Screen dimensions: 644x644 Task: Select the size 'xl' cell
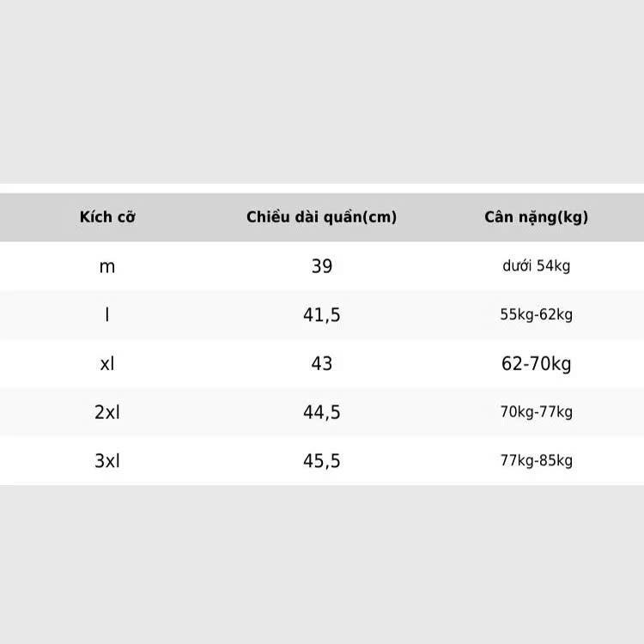click(x=107, y=363)
